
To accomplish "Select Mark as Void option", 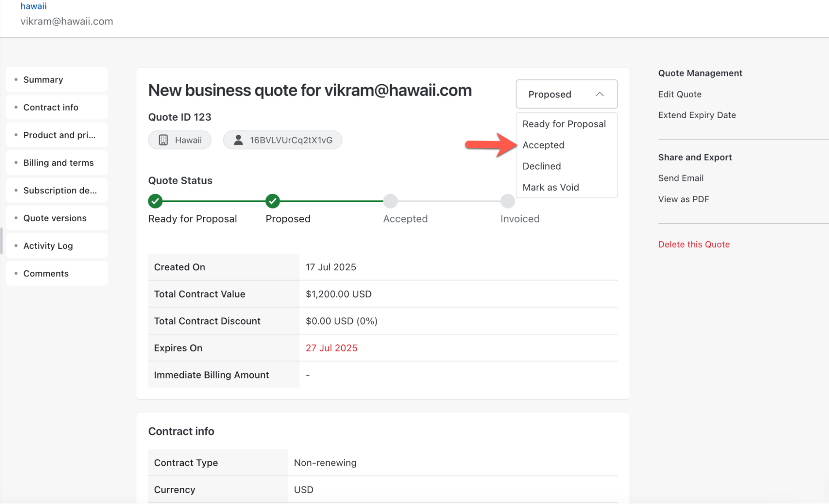I will [x=551, y=187].
